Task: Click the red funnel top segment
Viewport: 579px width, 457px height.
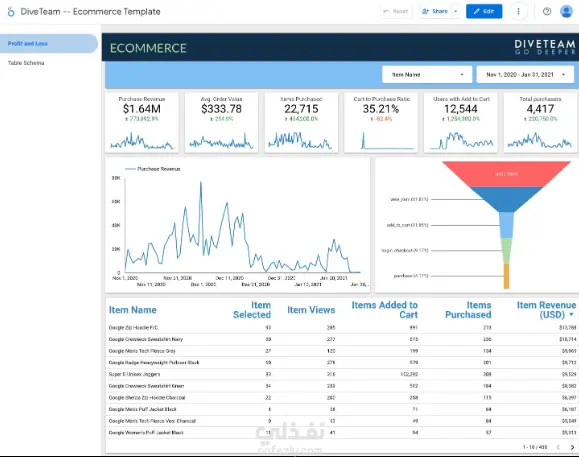Action: [x=506, y=174]
